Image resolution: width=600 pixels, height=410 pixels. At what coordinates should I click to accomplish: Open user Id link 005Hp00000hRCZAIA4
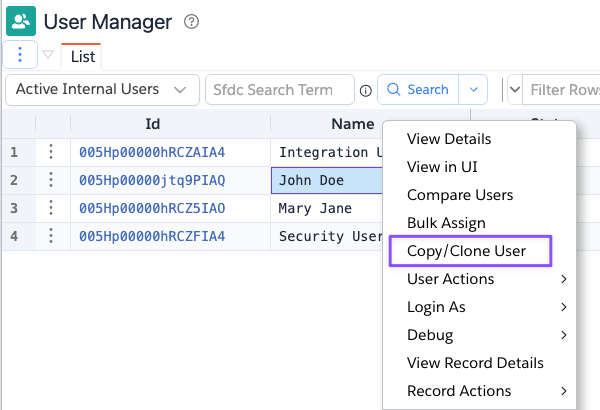coord(152,152)
